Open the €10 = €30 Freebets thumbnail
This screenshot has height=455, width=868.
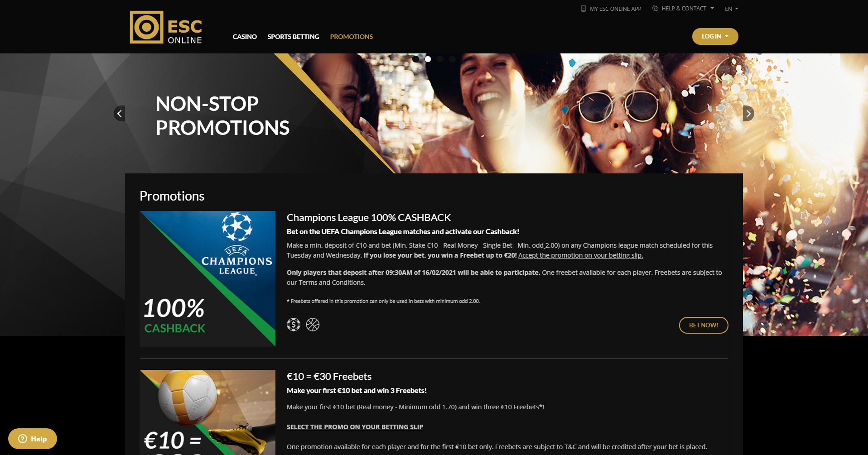pos(207,412)
